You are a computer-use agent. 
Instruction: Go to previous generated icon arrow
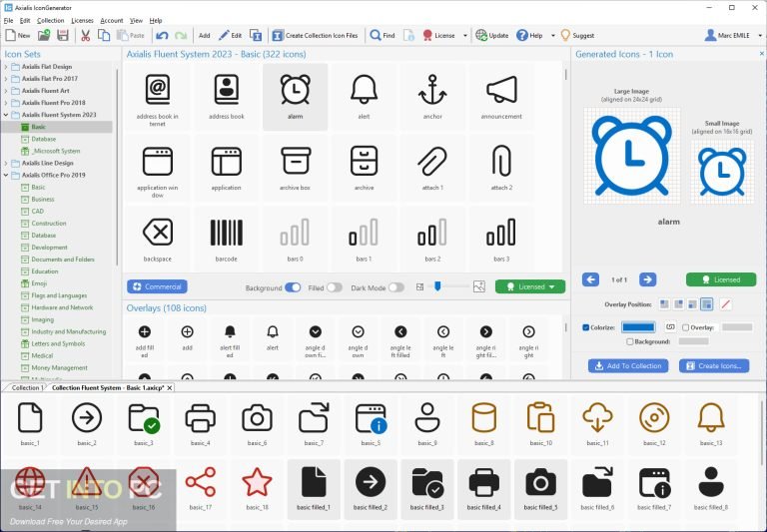point(590,279)
